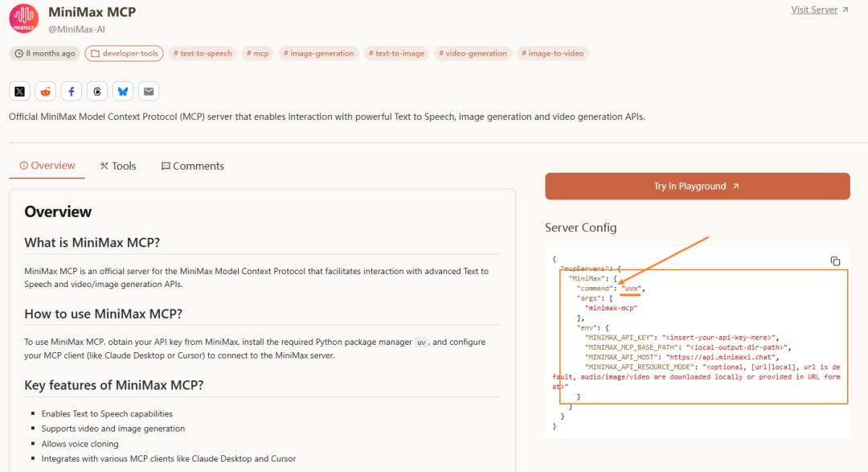This screenshot has width=868, height=472.
Task: Share the page via email icon
Action: click(x=149, y=92)
